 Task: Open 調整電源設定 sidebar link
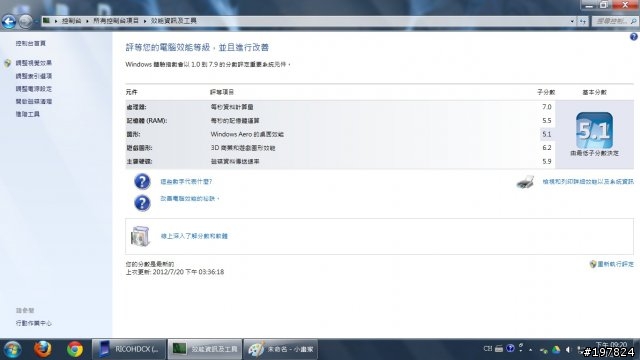pos(33,89)
